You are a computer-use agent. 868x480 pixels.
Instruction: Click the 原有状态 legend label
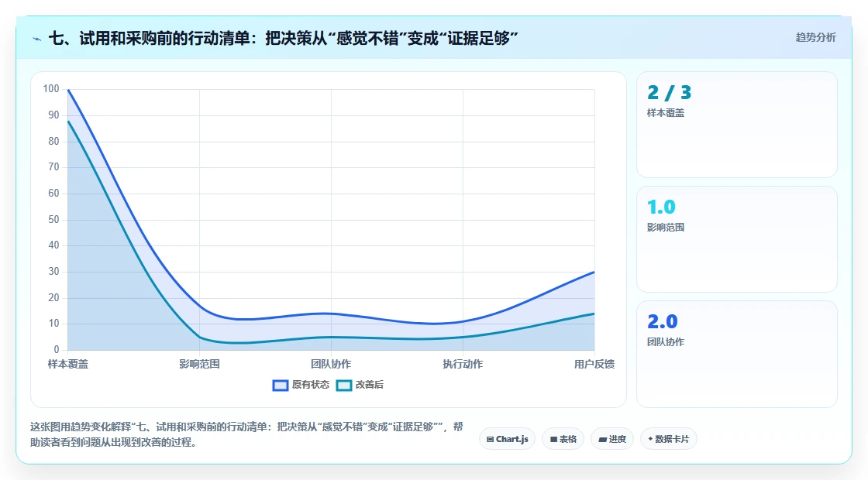pyautogui.click(x=311, y=384)
